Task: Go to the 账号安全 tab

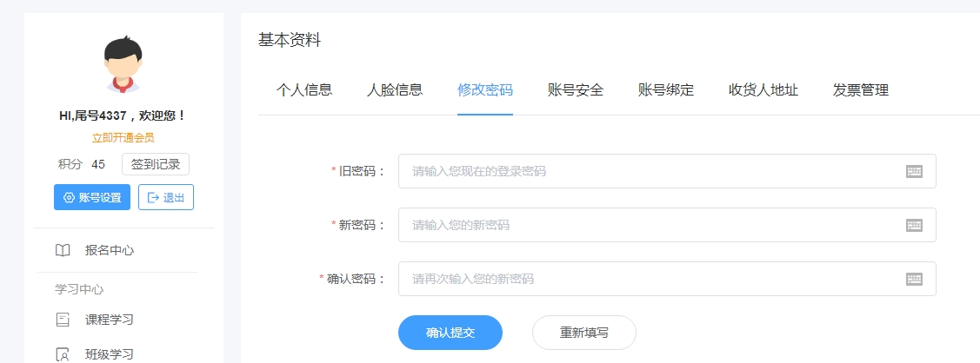Action: pos(576,89)
